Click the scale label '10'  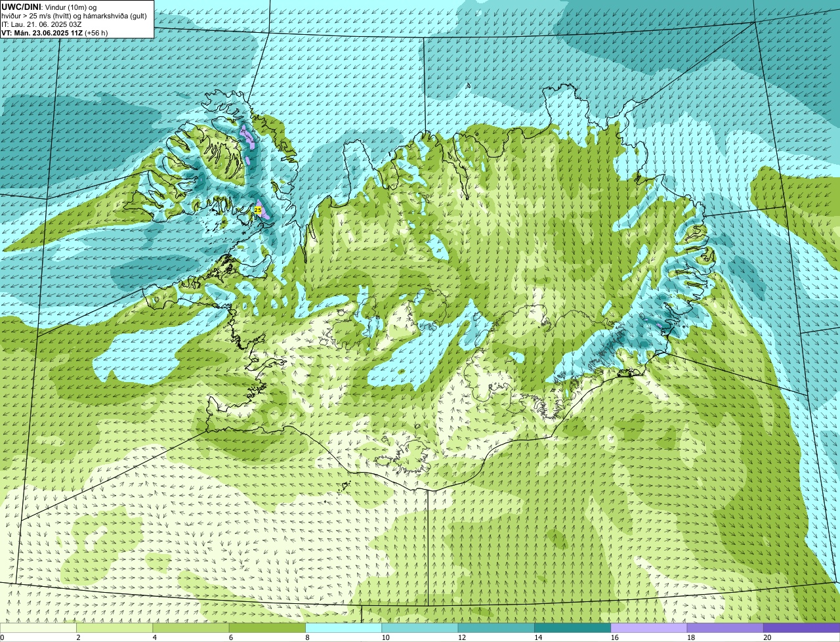point(385,637)
